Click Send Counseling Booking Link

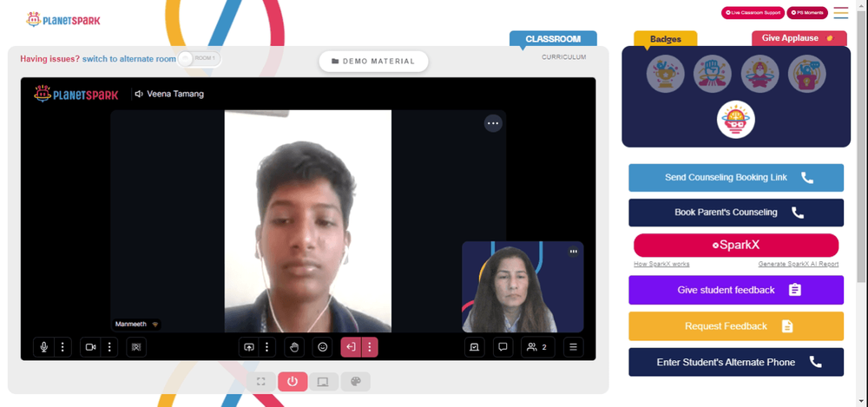[x=736, y=178]
